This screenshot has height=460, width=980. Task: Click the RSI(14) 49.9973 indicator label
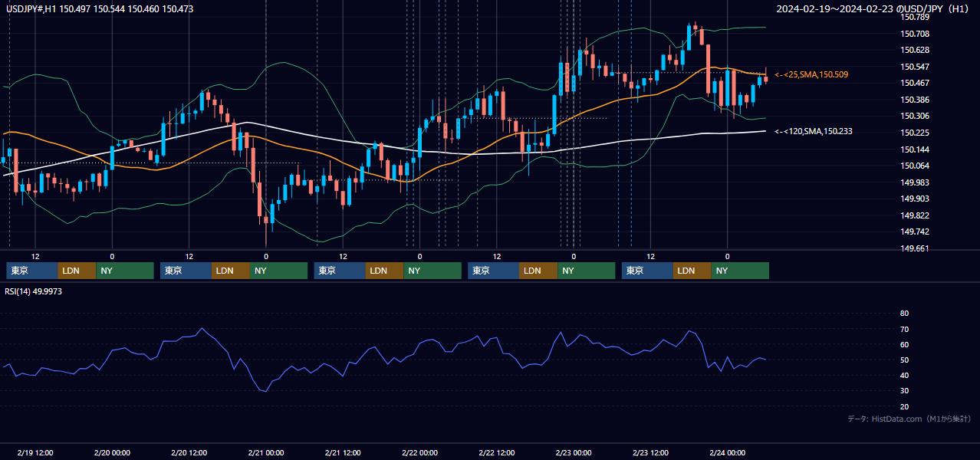34,291
